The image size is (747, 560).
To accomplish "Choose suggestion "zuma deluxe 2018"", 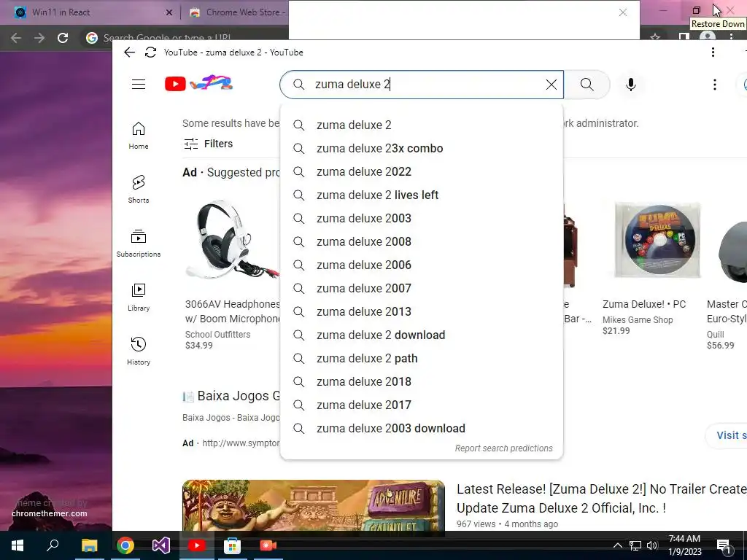I will pyautogui.click(x=422, y=381).
